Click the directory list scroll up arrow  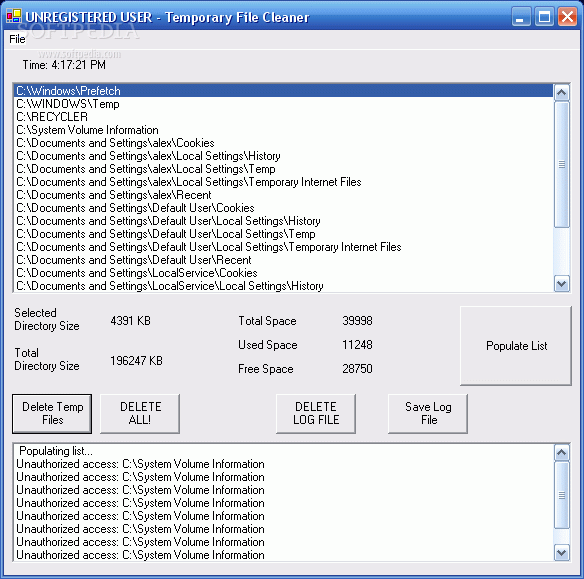click(x=562, y=92)
